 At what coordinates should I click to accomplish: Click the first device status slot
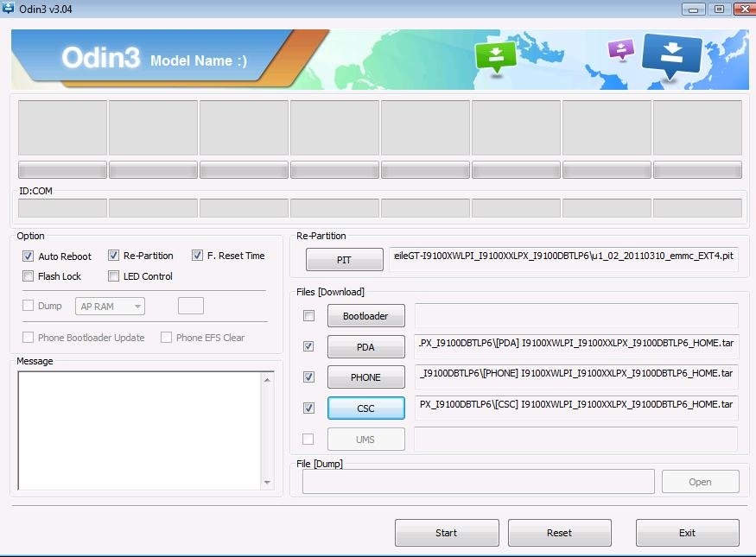coord(63,128)
